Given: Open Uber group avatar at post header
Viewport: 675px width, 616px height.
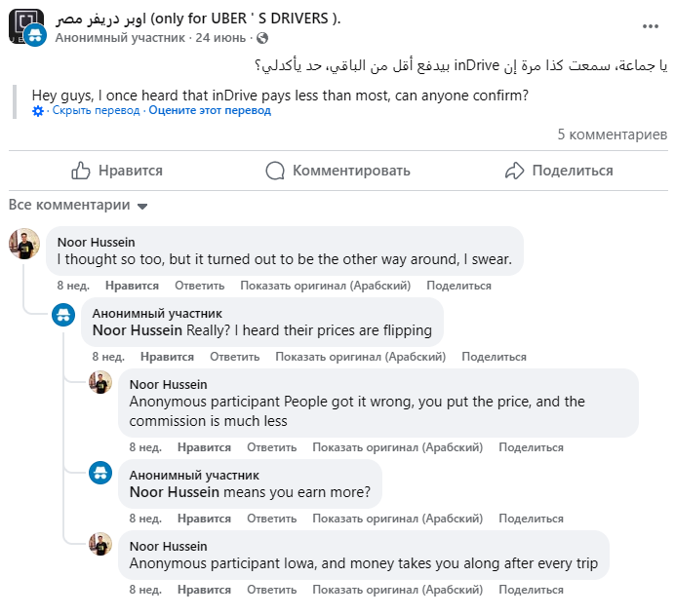Looking at the screenshot, I should click(x=25, y=26).
